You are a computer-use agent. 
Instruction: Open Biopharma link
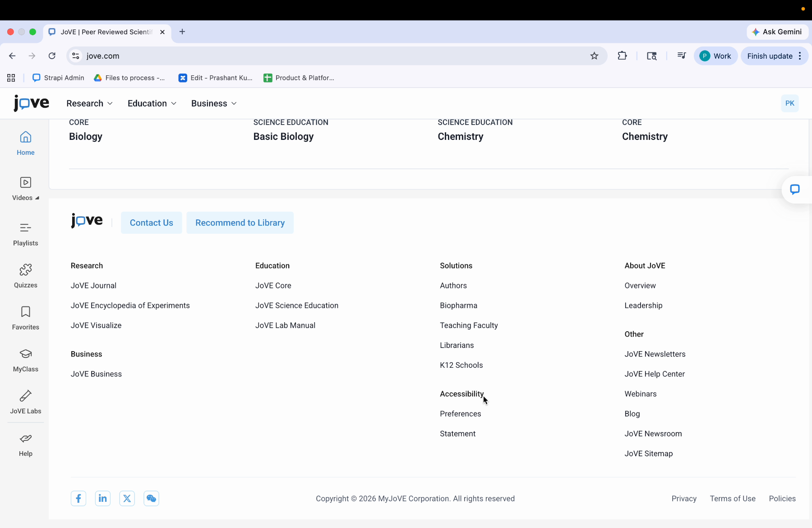(458, 306)
